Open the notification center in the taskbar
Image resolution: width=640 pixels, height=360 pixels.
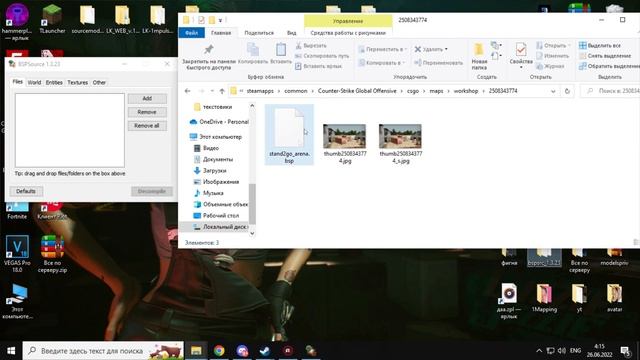[x=625, y=351]
